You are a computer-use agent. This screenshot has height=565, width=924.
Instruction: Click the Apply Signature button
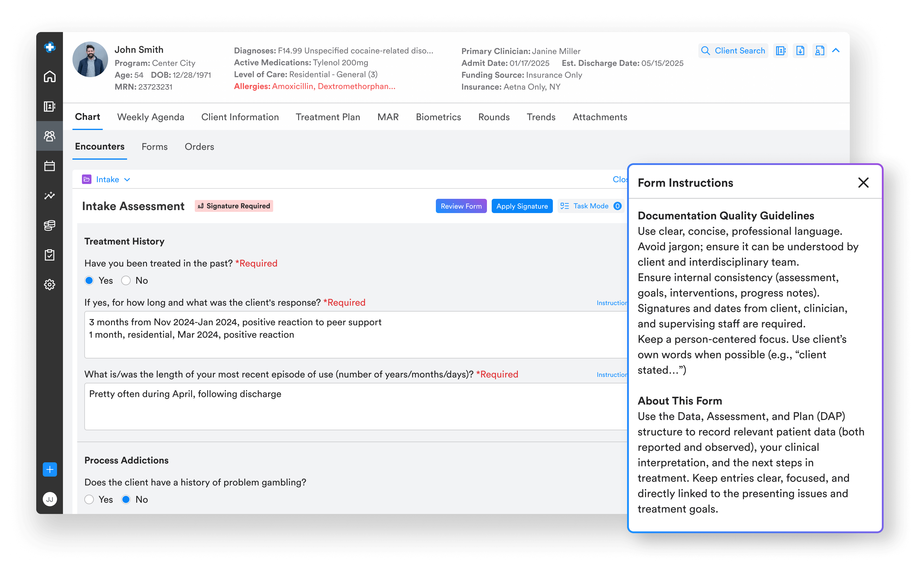pos(522,206)
